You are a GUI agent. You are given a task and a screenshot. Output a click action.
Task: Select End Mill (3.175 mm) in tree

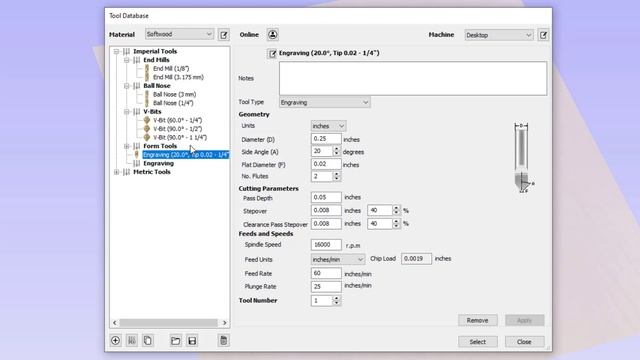(x=178, y=77)
